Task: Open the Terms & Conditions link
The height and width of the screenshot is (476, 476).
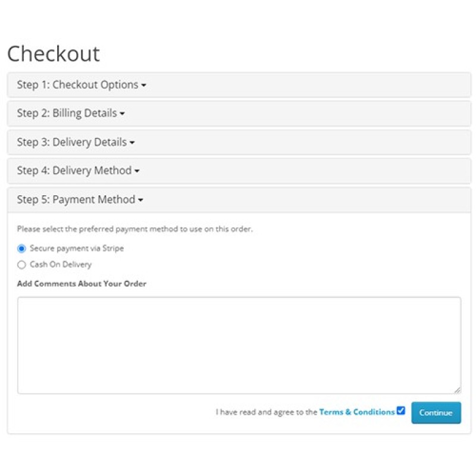Action: tap(356, 411)
